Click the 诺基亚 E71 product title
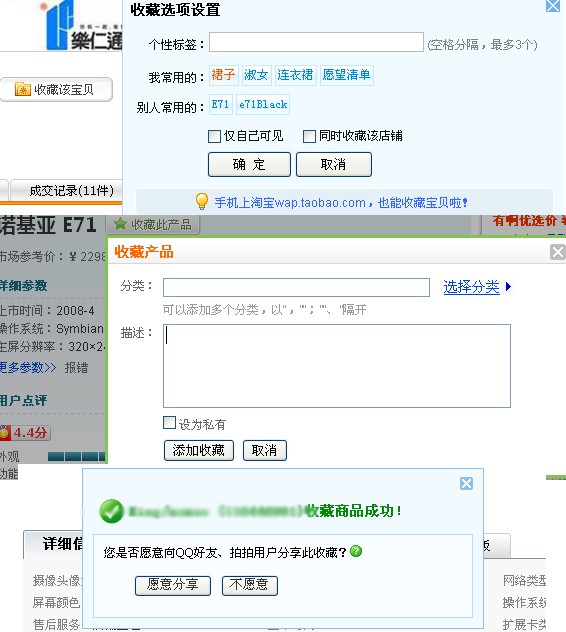This screenshot has width=566, height=632. point(48,225)
